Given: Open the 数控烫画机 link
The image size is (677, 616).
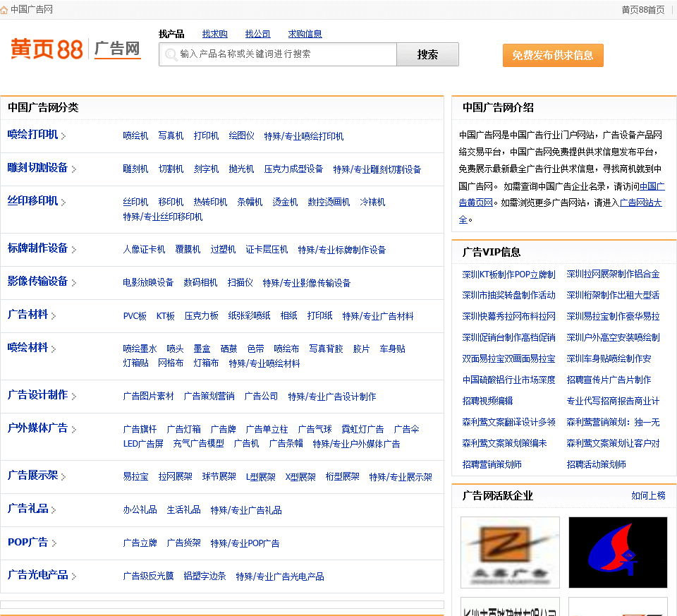Looking at the screenshot, I should pyautogui.click(x=329, y=203).
